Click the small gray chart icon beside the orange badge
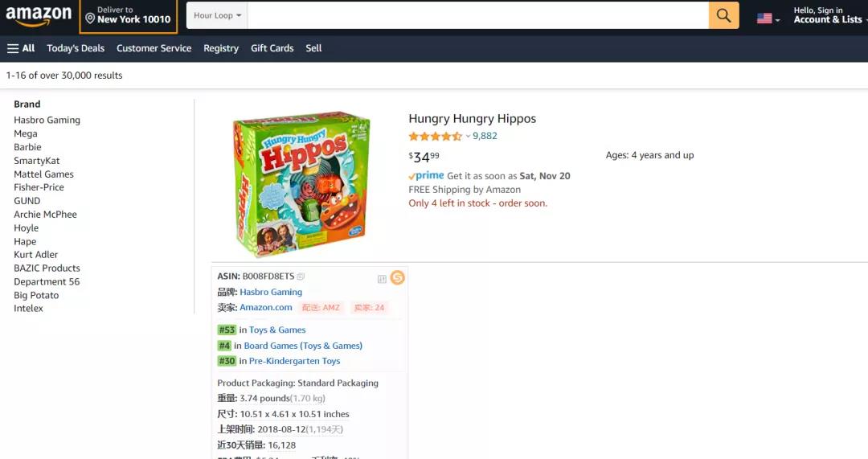The height and width of the screenshot is (459, 868). coord(382,279)
